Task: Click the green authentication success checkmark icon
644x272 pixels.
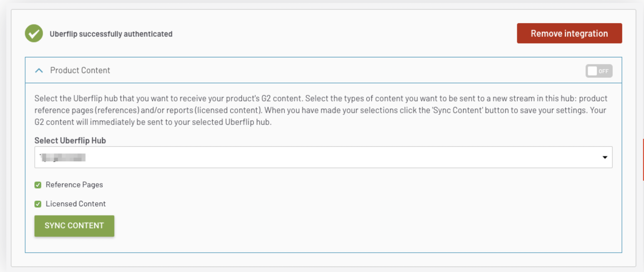Action: click(34, 33)
